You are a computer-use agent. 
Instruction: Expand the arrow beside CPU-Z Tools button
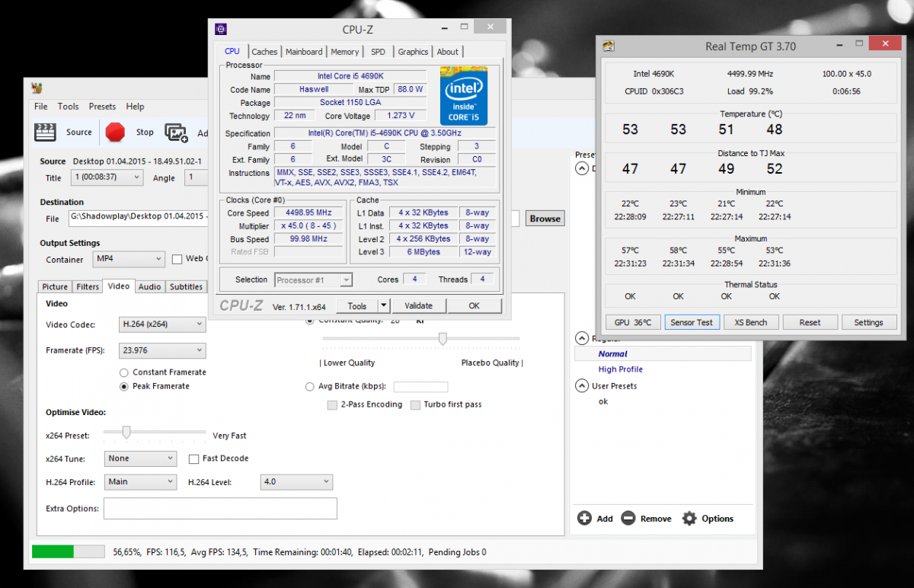click(384, 306)
